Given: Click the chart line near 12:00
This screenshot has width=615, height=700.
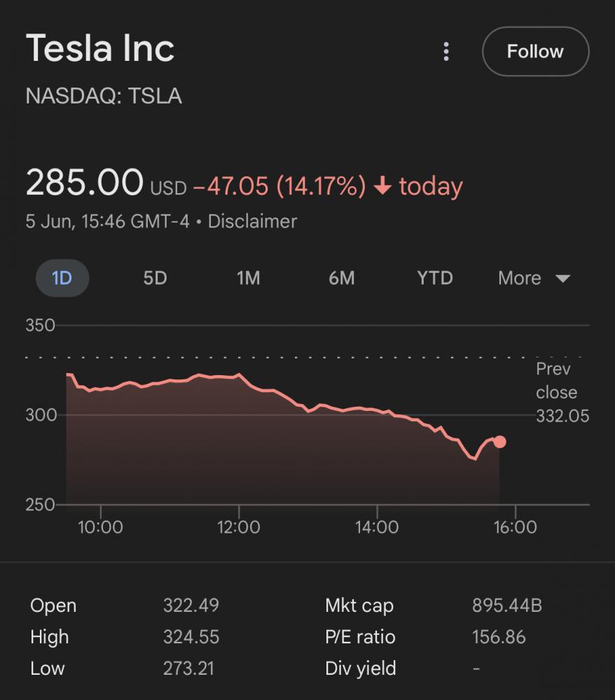Looking at the screenshot, I should click(239, 375).
